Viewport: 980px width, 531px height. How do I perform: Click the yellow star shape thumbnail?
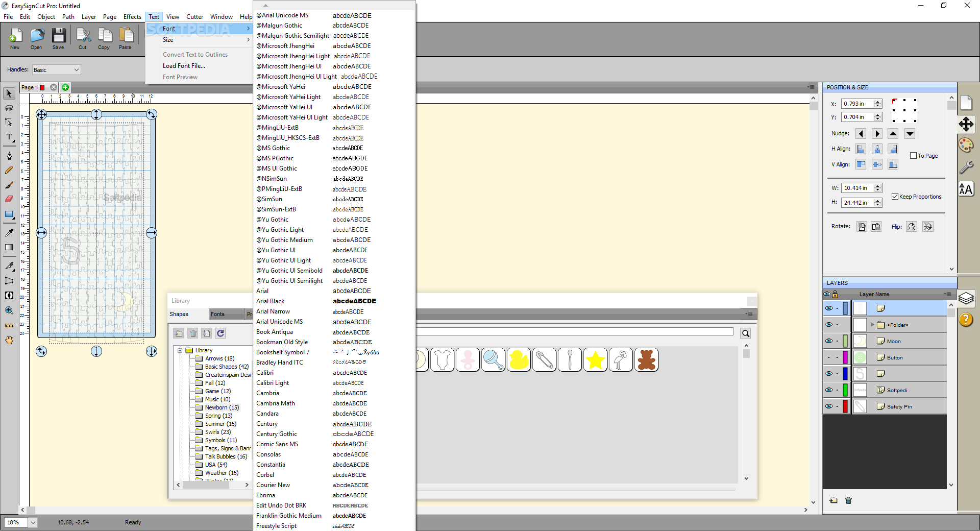(596, 360)
